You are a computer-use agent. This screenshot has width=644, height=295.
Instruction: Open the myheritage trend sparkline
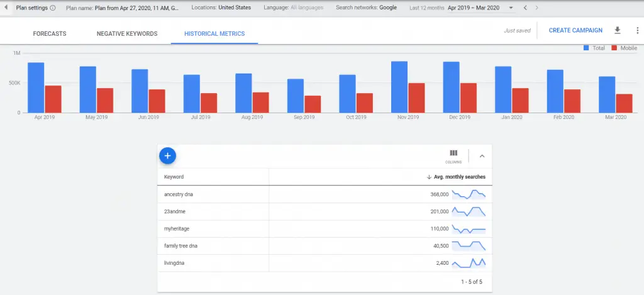(469, 229)
